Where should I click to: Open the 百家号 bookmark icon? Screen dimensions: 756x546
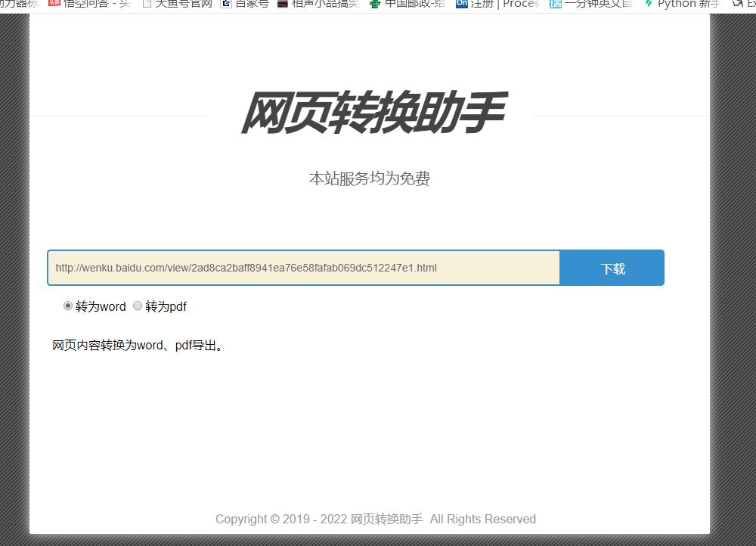(x=225, y=5)
